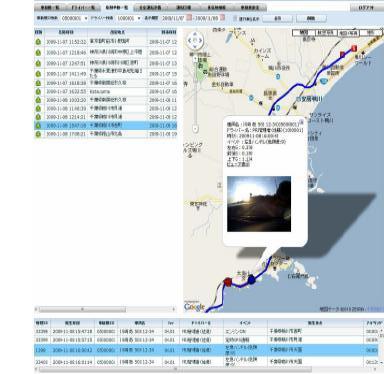The image size is (384, 374).
Task: Zoom out using the map minus button
Action: pyautogui.click(x=196, y=129)
